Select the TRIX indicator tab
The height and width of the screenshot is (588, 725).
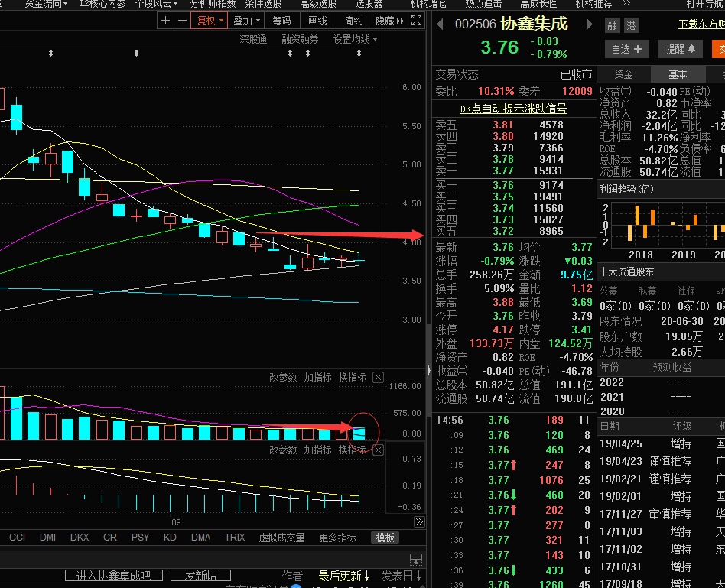pyautogui.click(x=235, y=538)
